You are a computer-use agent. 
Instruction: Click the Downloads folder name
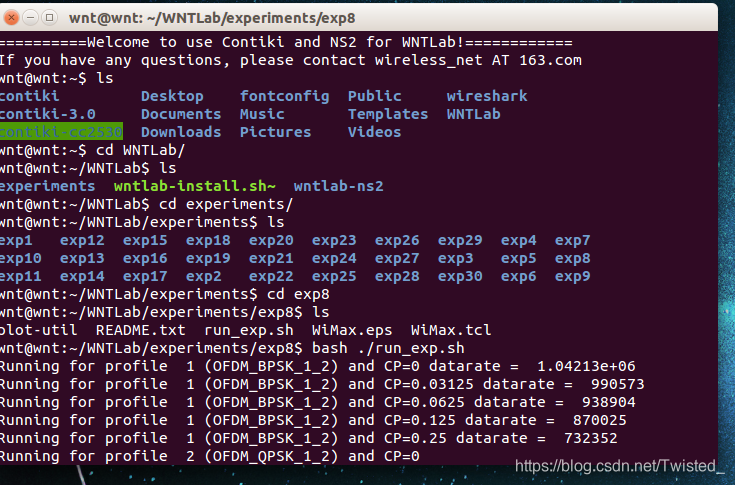181,132
